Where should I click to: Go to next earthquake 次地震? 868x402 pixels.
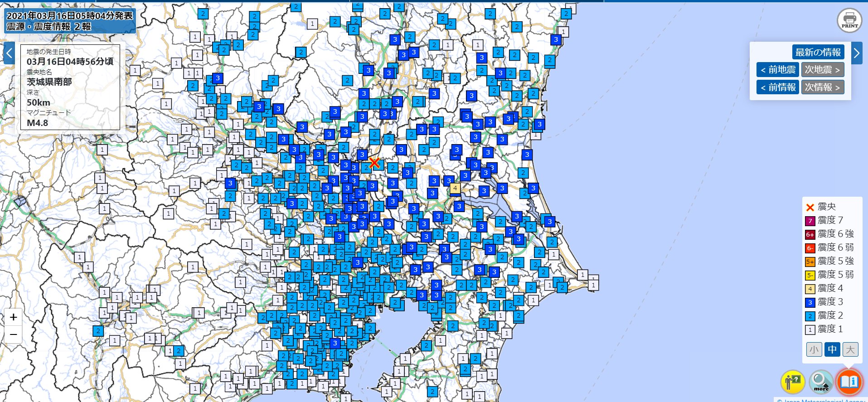coord(823,70)
